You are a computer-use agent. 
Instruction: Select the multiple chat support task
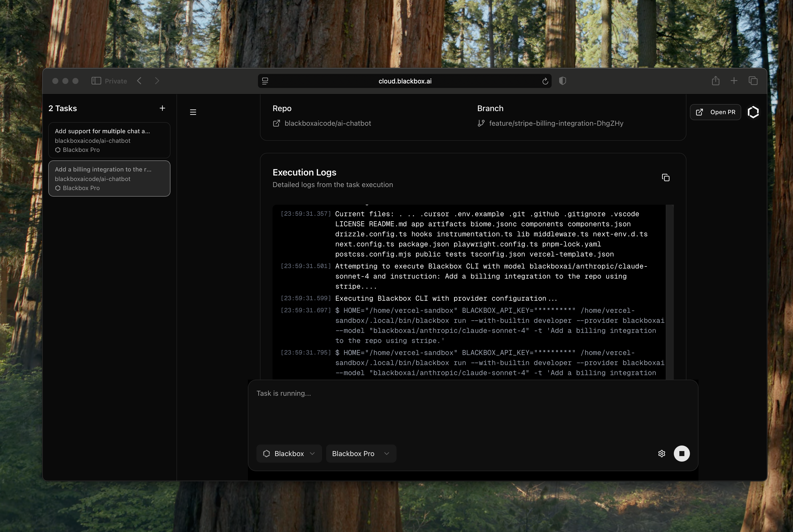[109, 140]
